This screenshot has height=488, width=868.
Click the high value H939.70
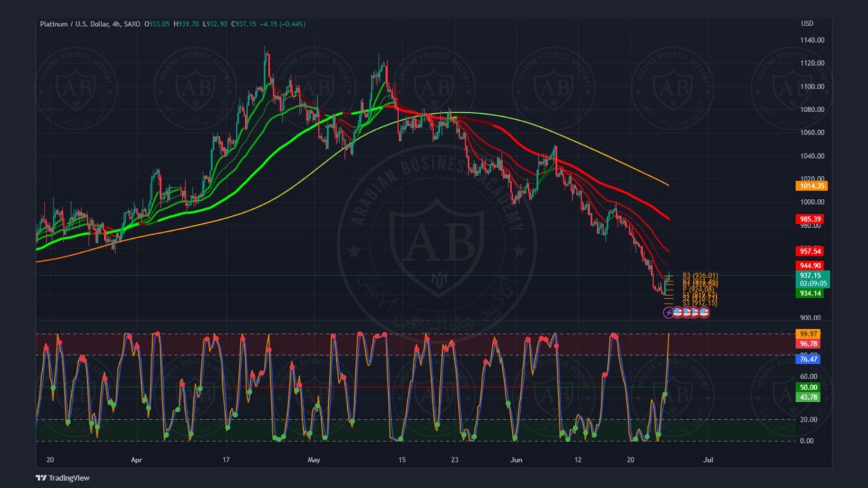coord(186,24)
